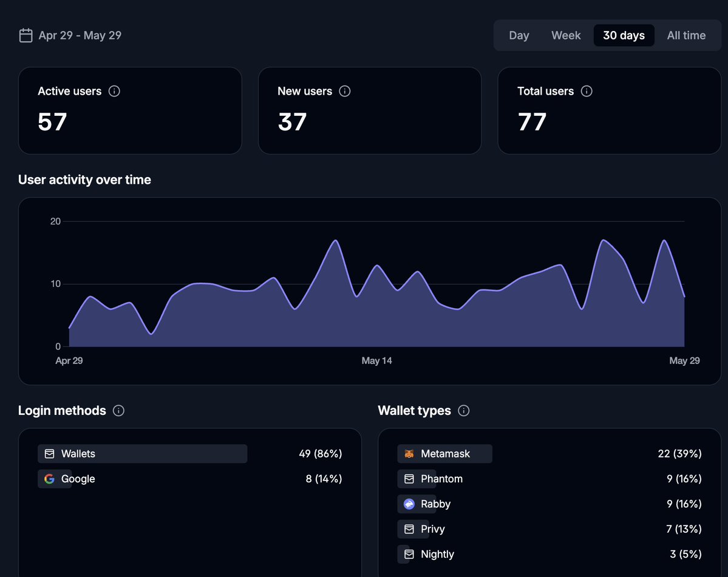This screenshot has height=577, width=728.
Task: Click the User activity over time heading
Action: coord(84,180)
